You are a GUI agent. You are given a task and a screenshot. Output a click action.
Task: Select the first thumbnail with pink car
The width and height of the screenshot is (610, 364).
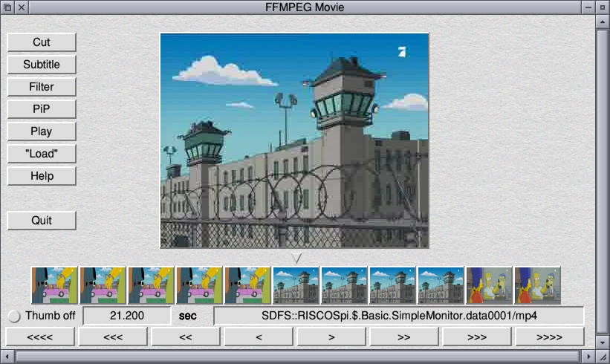click(54, 286)
